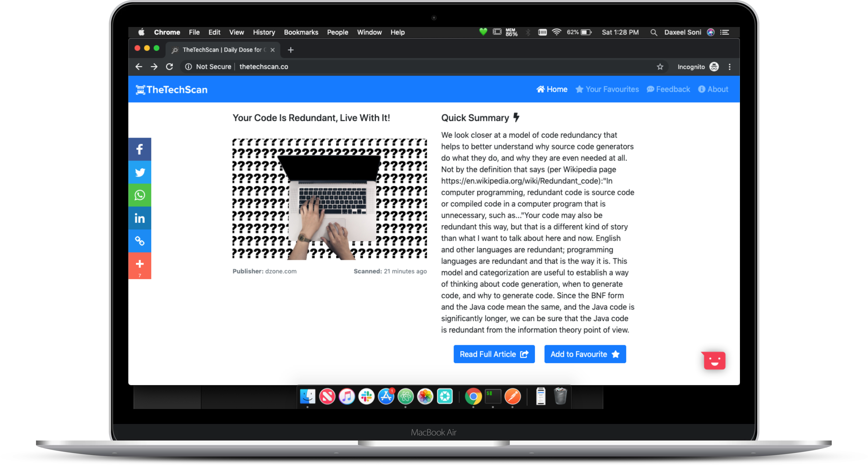Open Slack from the Dock
Image resolution: width=868 pixels, height=465 pixels.
pyautogui.click(x=366, y=397)
